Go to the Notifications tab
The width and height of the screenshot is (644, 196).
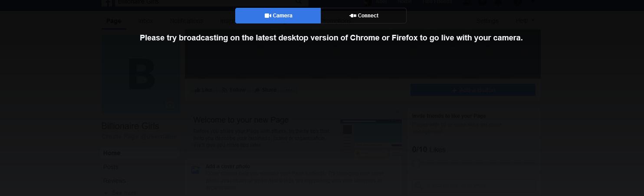click(x=186, y=21)
